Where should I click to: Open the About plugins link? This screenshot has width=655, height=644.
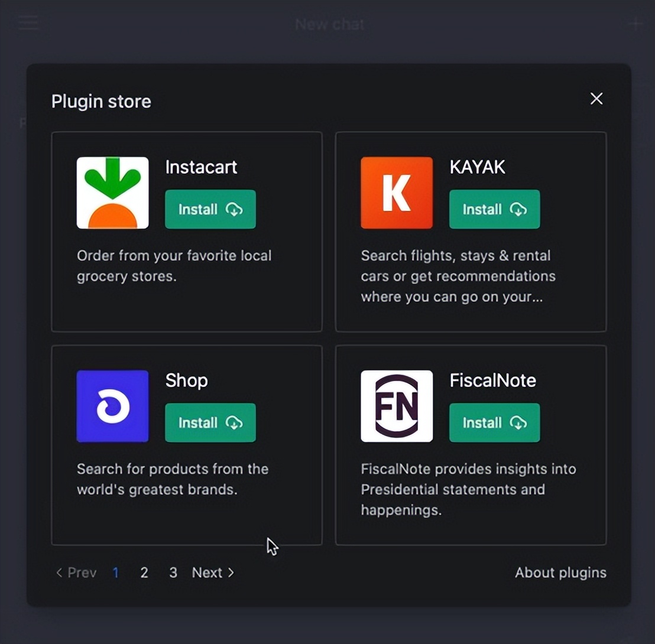click(560, 573)
